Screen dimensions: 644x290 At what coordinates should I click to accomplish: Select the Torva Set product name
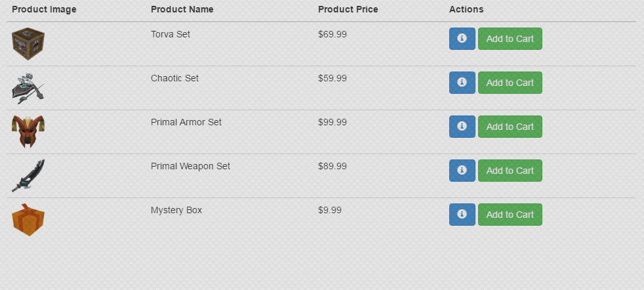[171, 34]
